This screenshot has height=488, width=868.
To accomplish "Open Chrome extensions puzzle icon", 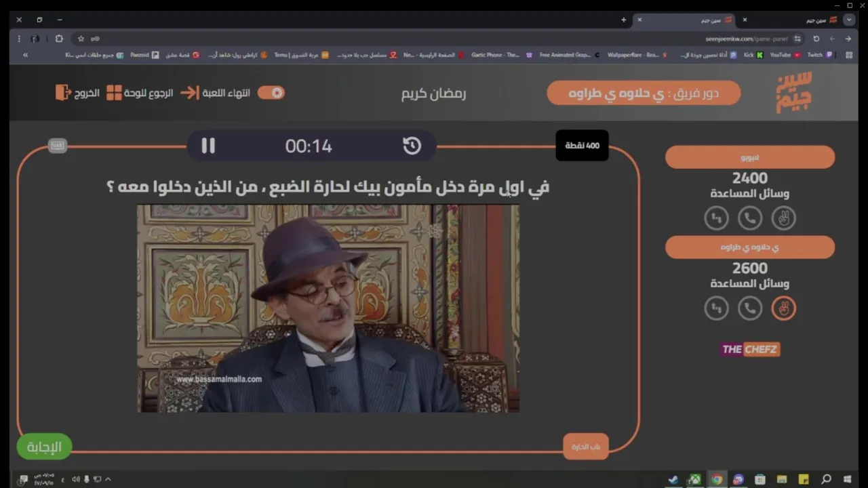I will (59, 39).
